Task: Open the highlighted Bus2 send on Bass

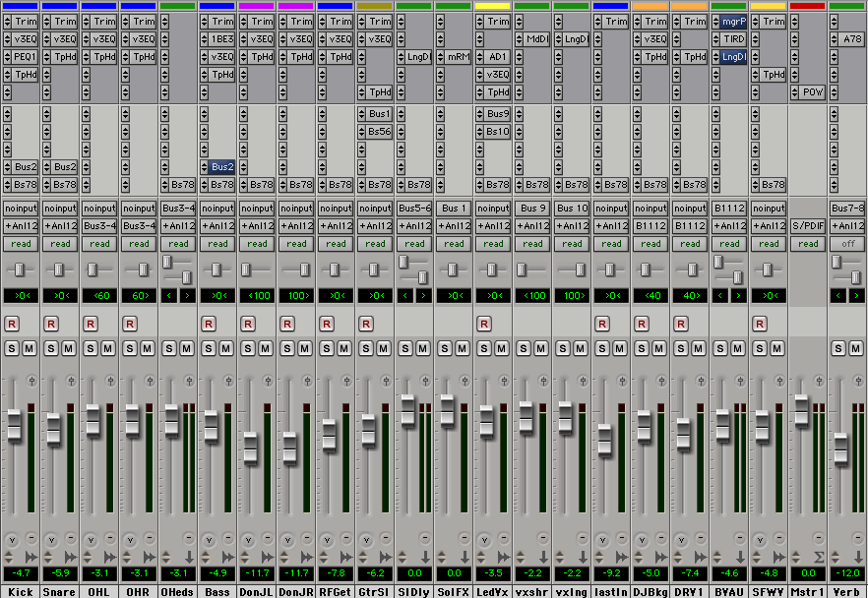Action: click(222, 166)
